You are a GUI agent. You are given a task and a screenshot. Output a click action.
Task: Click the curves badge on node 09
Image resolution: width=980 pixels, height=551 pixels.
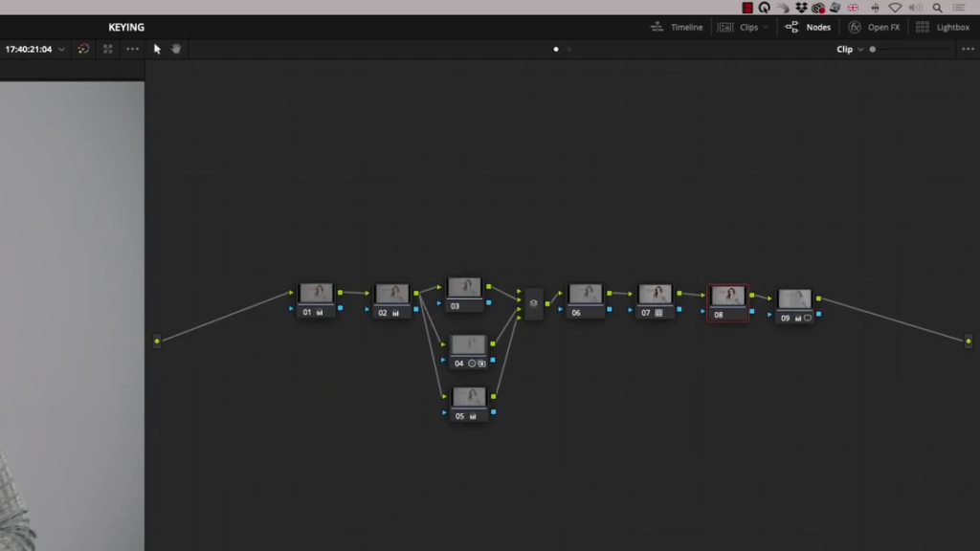click(x=798, y=319)
